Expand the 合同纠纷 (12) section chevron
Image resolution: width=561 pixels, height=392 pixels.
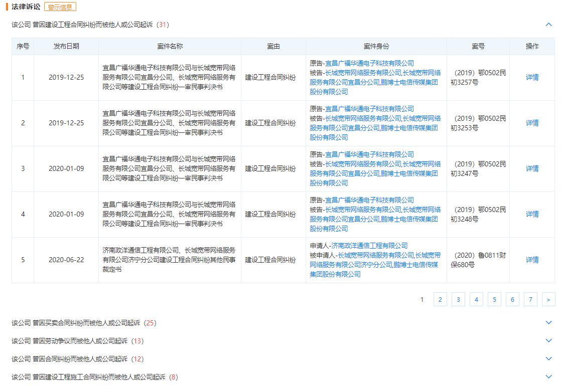548,358
